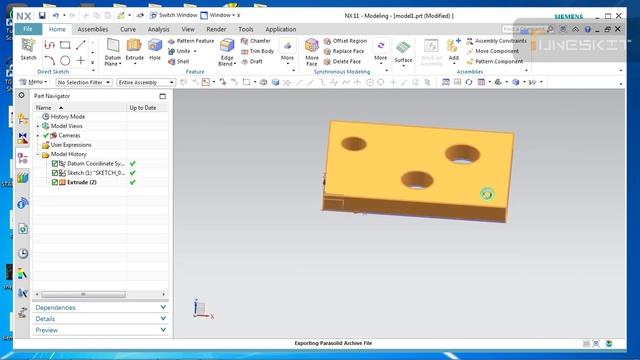640x360 pixels.
Task: Click the Help question mark icon
Action: (x=588, y=29)
